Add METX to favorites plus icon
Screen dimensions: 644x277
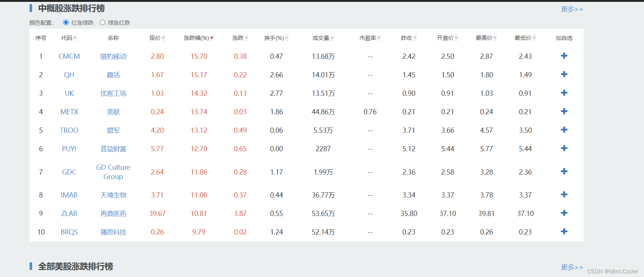[564, 111]
